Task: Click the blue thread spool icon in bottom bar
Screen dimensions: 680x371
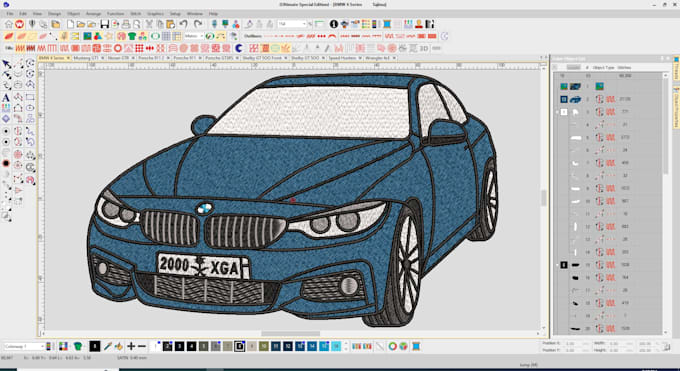Action: pos(416,346)
